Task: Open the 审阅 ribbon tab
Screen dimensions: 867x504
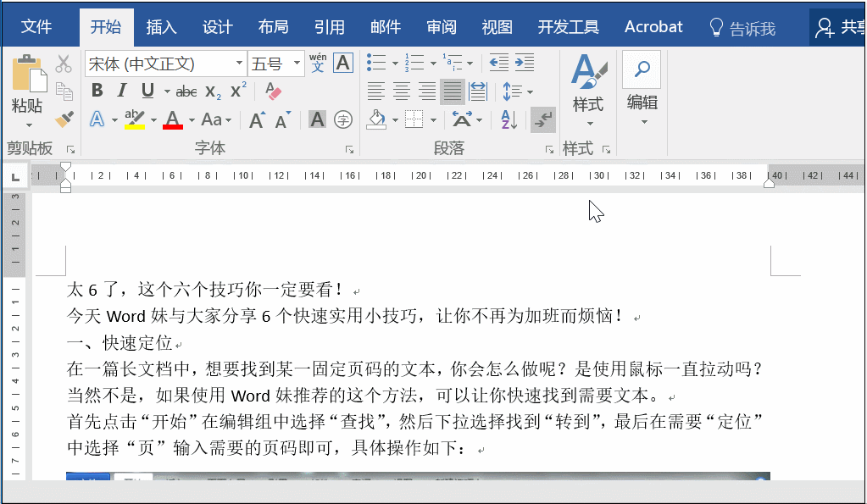Action: click(x=442, y=26)
